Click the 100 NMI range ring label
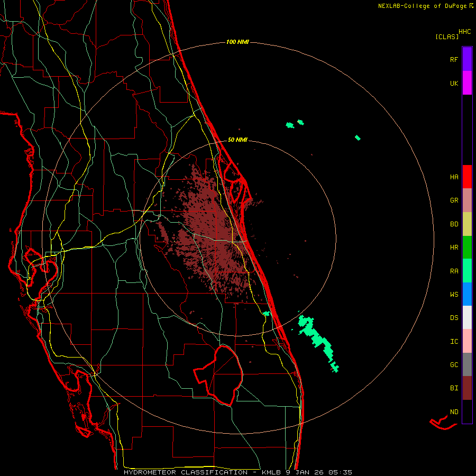 click(x=237, y=42)
